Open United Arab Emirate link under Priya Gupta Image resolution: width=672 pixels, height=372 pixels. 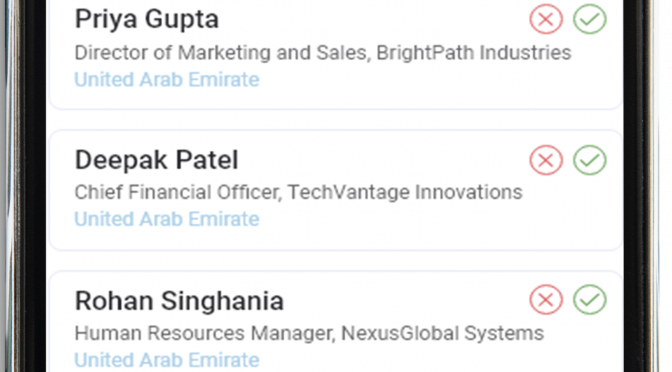pos(167,80)
